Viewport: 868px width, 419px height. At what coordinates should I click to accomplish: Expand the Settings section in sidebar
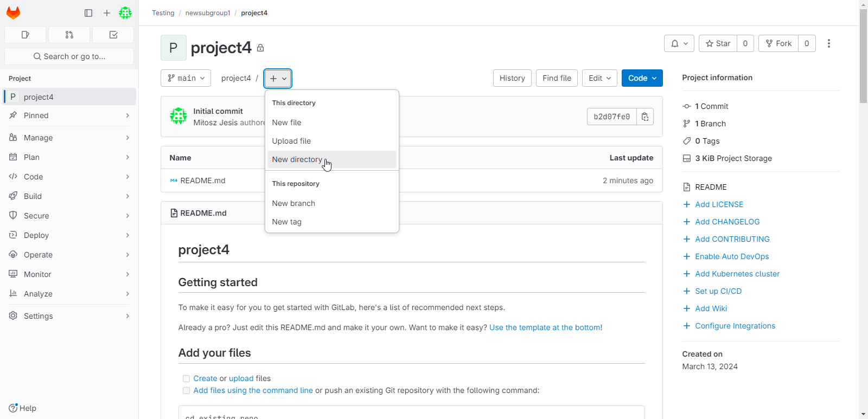click(x=69, y=316)
